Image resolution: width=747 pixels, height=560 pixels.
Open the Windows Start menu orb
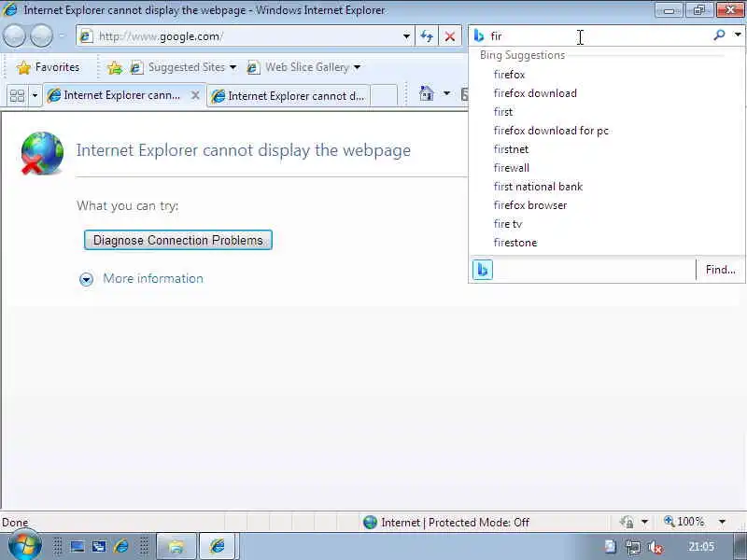(x=24, y=544)
